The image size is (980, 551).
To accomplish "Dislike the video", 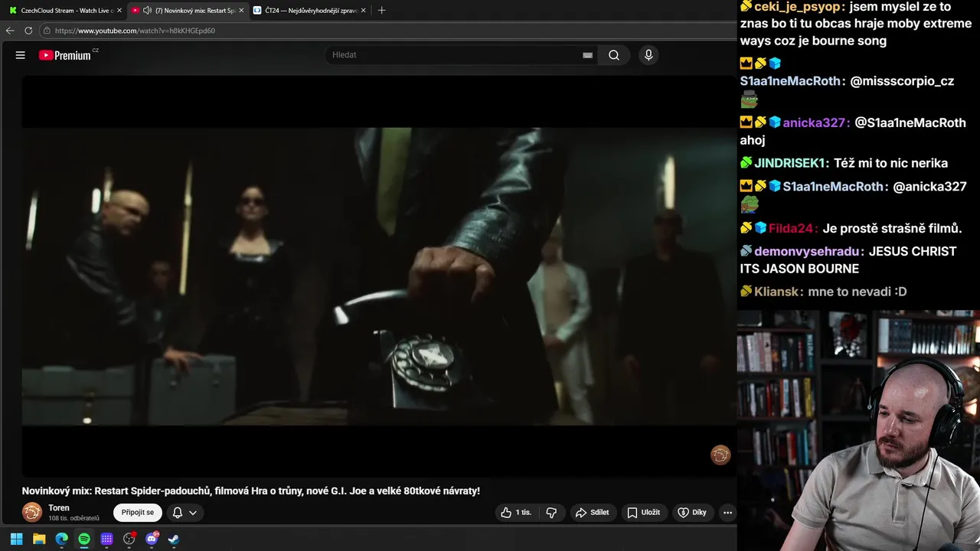I will point(551,513).
